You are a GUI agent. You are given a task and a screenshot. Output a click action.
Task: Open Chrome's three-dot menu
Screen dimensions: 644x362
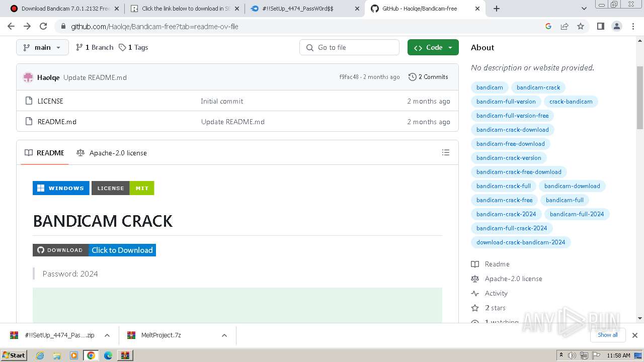point(633,26)
